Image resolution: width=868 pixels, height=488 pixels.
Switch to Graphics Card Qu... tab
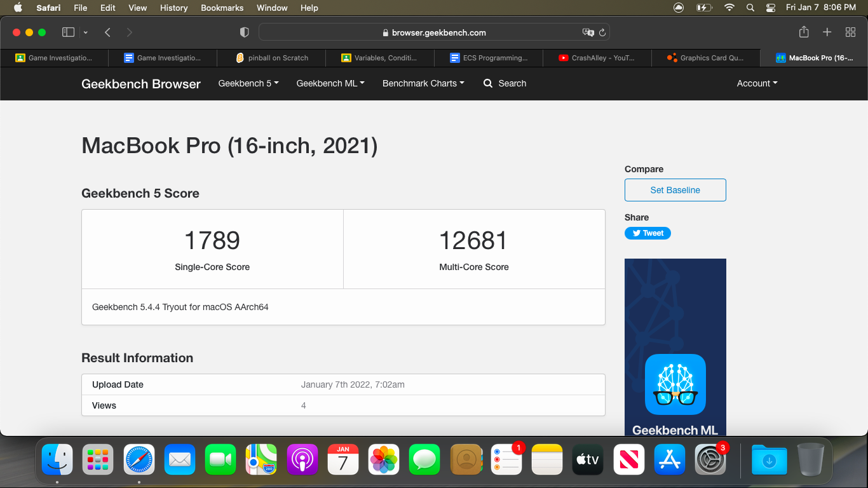[706, 58]
